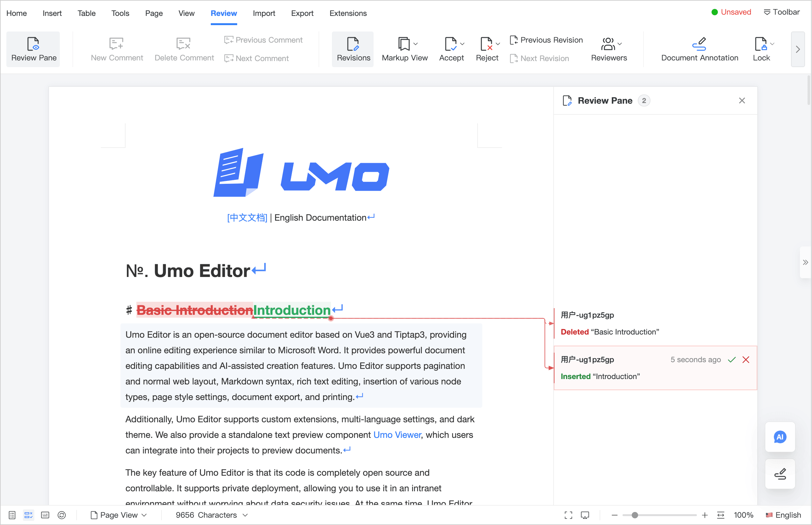Click the Accept revision icon
812x525 pixels.
tap(451, 43)
